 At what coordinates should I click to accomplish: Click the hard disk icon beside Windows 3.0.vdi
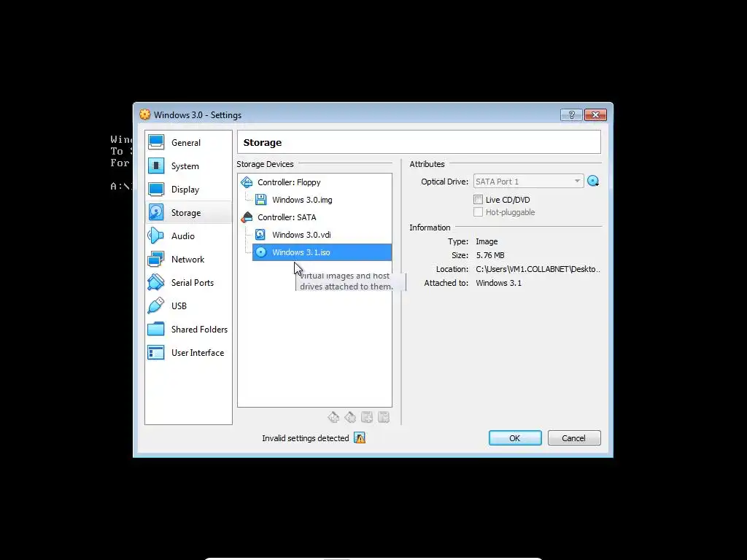(260, 234)
